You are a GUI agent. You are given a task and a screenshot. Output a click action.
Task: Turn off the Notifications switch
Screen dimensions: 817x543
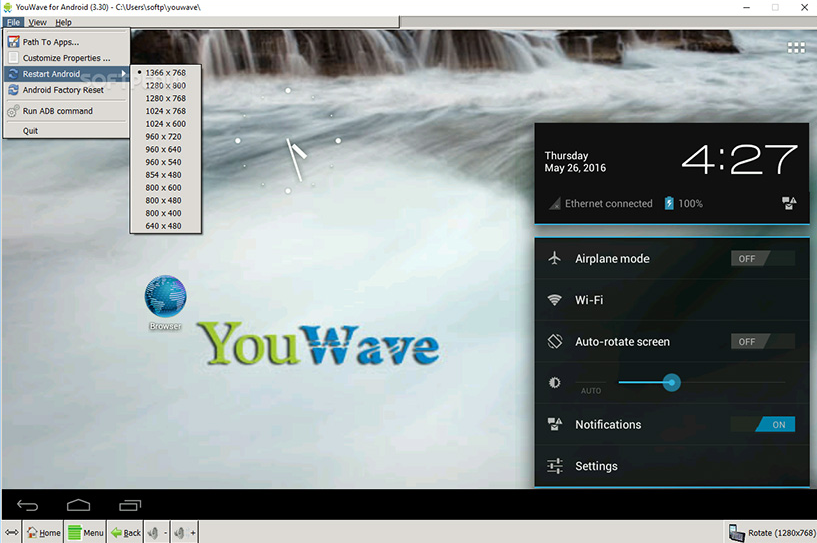763,424
